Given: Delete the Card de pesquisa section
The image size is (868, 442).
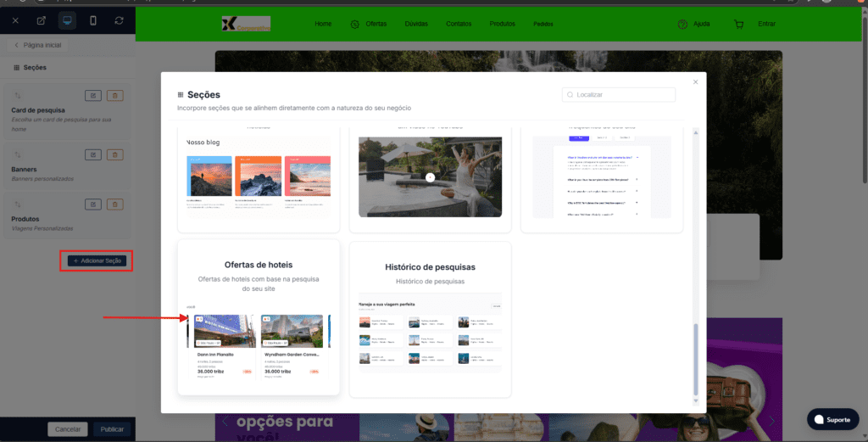Looking at the screenshot, I should [x=114, y=95].
